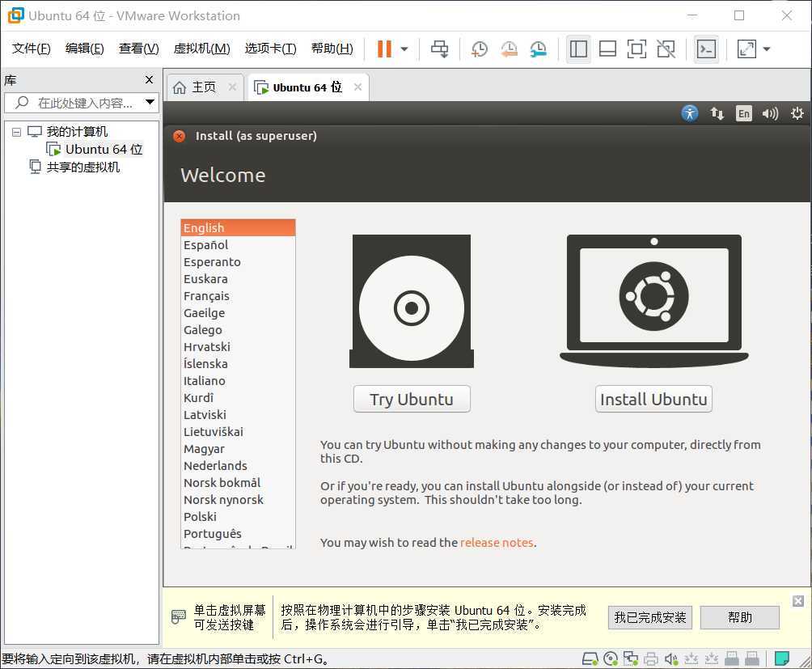
Task: Open the 文件(F) menu
Action: click(x=31, y=49)
